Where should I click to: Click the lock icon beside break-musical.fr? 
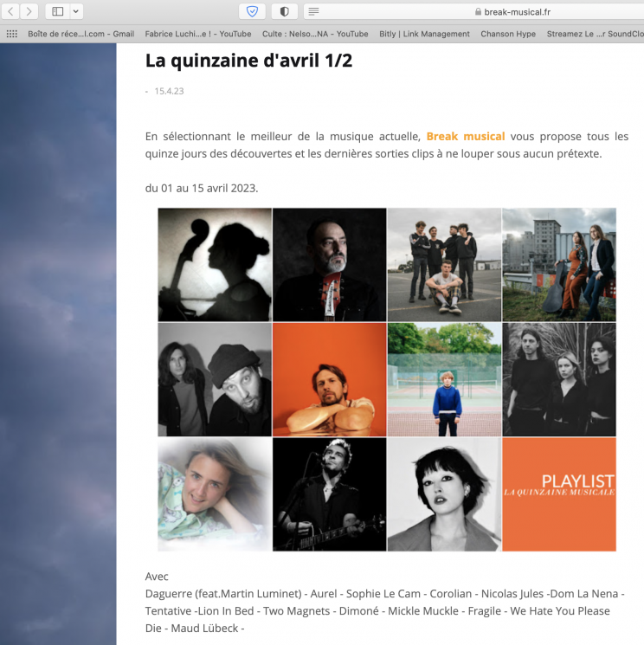click(478, 12)
